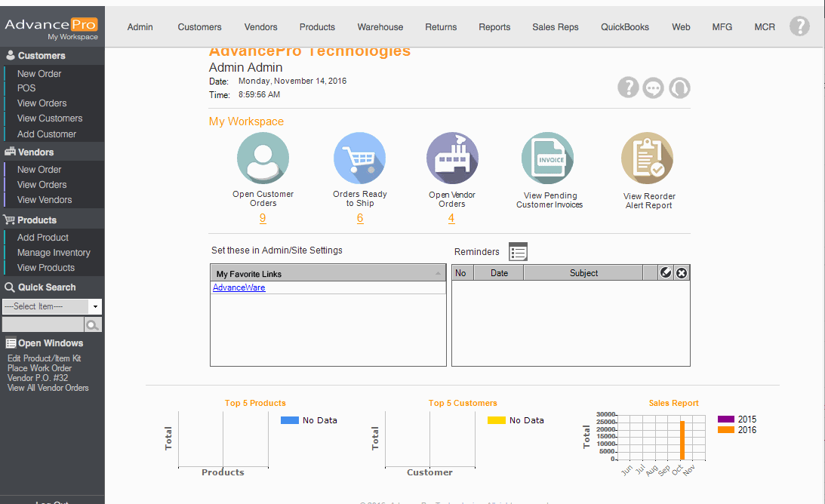Click the large help icon in top menu bar

pyautogui.click(x=799, y=26)
